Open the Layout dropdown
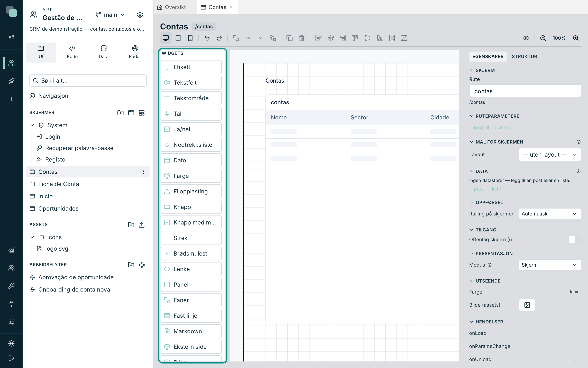This screenshot has width=588, height=368. click(x=550, y=155)
